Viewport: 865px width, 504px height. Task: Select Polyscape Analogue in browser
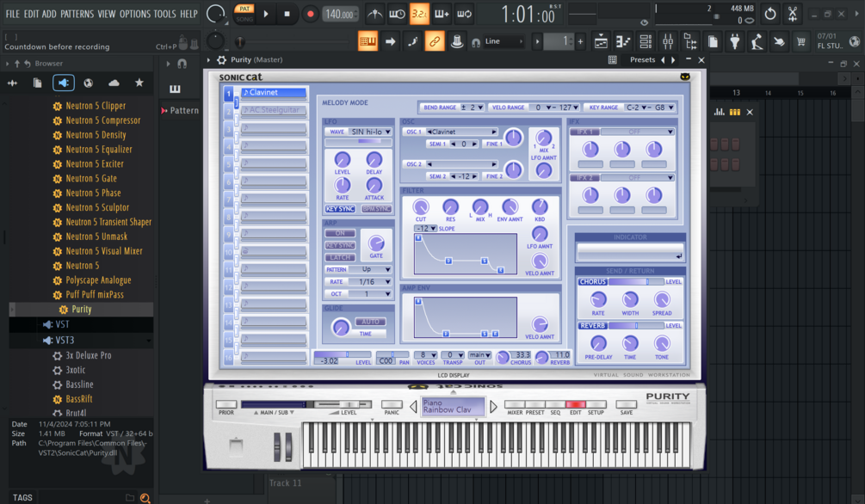tap(98, 280)
